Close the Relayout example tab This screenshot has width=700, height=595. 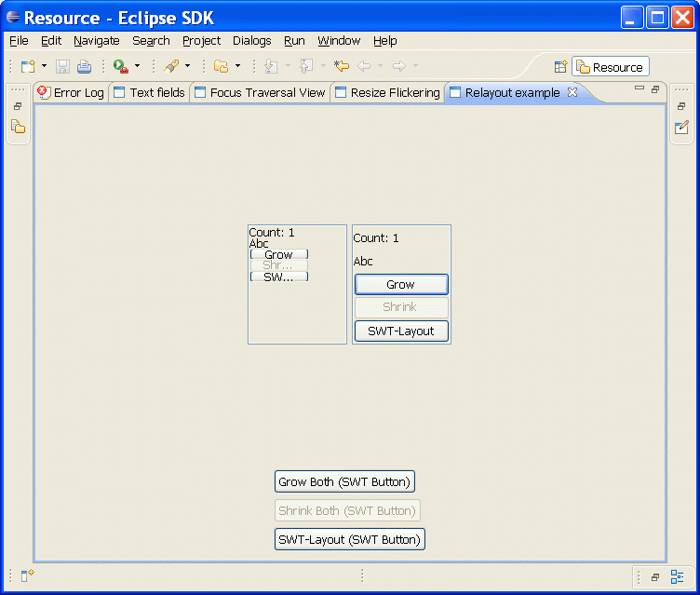(x=572, y=92)
